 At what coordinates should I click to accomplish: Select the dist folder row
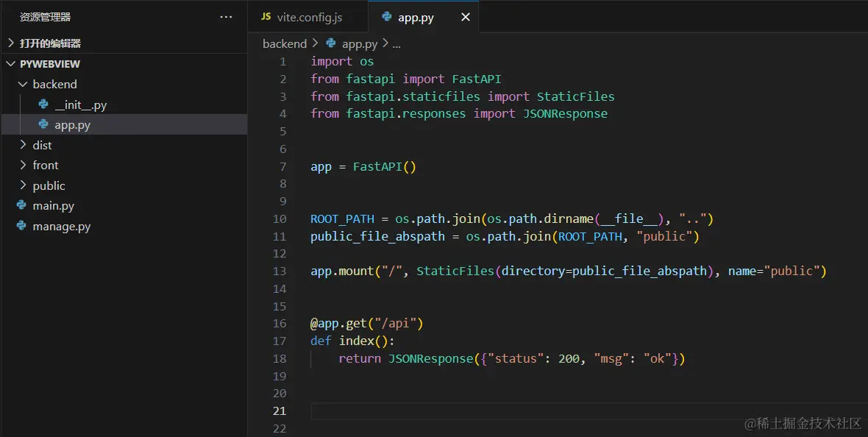(124, 145)
